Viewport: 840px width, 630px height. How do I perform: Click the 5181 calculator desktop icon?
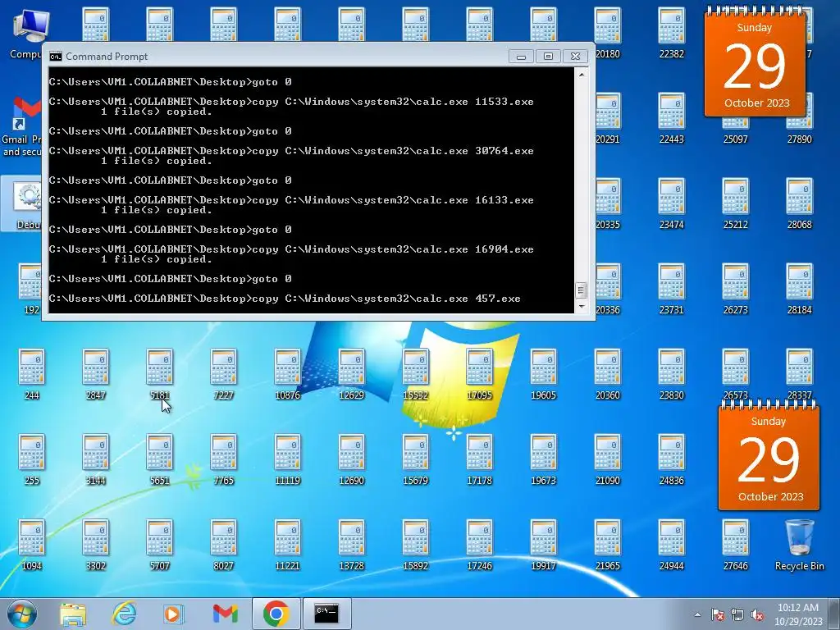[x=160, y=374]
